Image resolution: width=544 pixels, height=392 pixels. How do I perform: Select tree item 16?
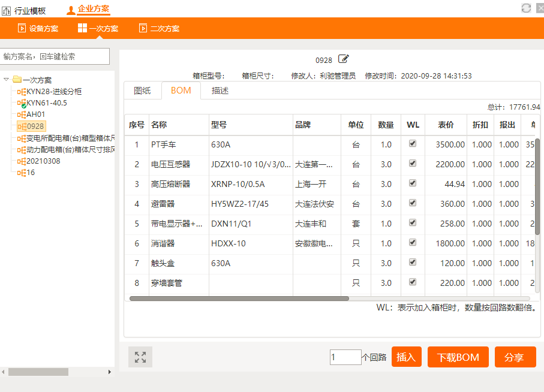point(31,173)
